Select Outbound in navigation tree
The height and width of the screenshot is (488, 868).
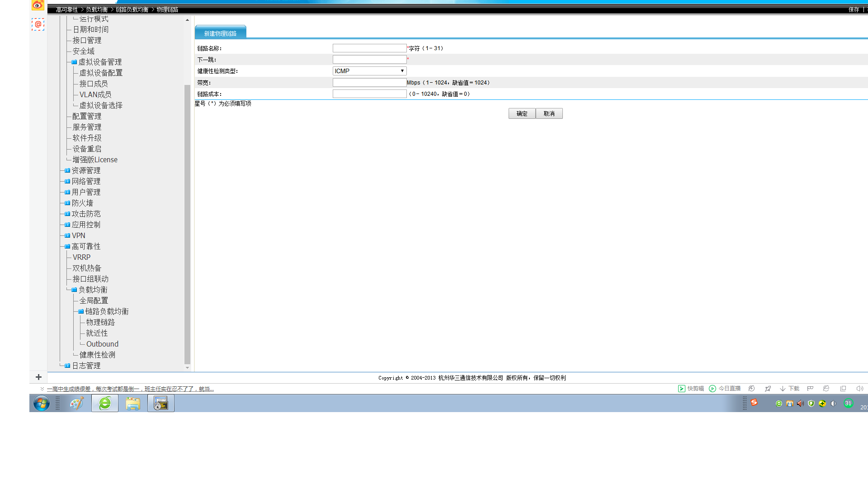(x=102, y=344)
